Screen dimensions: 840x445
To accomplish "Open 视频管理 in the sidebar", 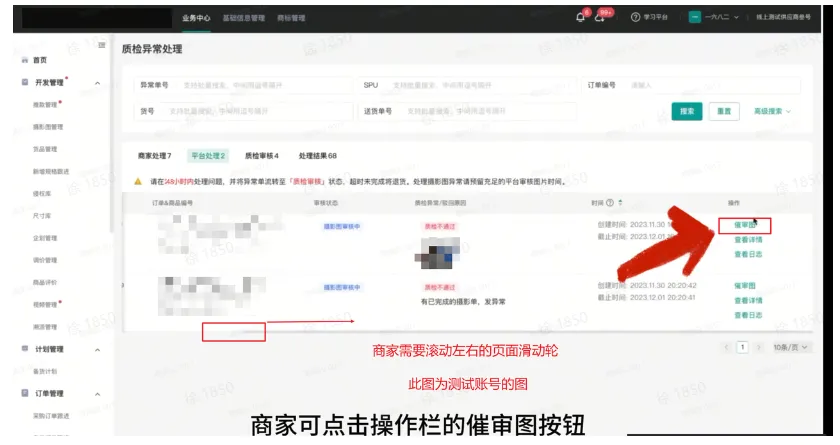I will 45,304.
